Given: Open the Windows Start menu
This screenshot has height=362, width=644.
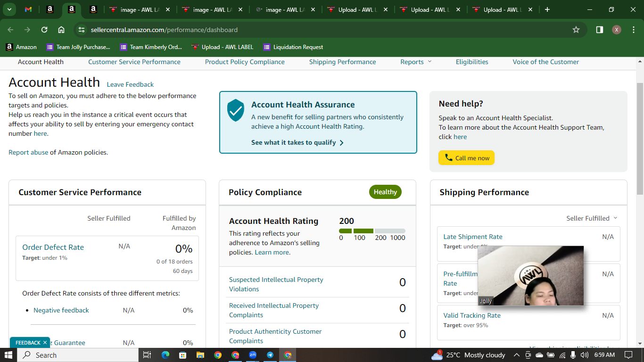Looking at the screenshot, I should [9, 355].
